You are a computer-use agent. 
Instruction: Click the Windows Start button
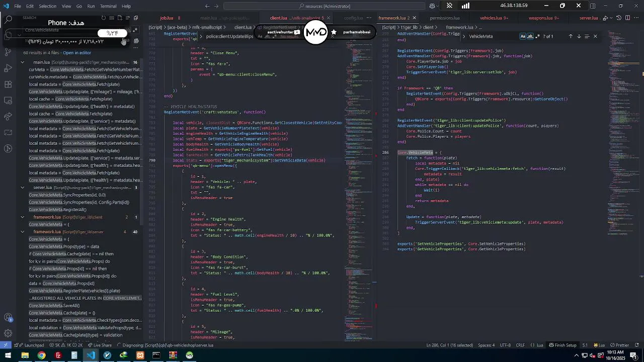pyautogui.click(x=8, y=355)
